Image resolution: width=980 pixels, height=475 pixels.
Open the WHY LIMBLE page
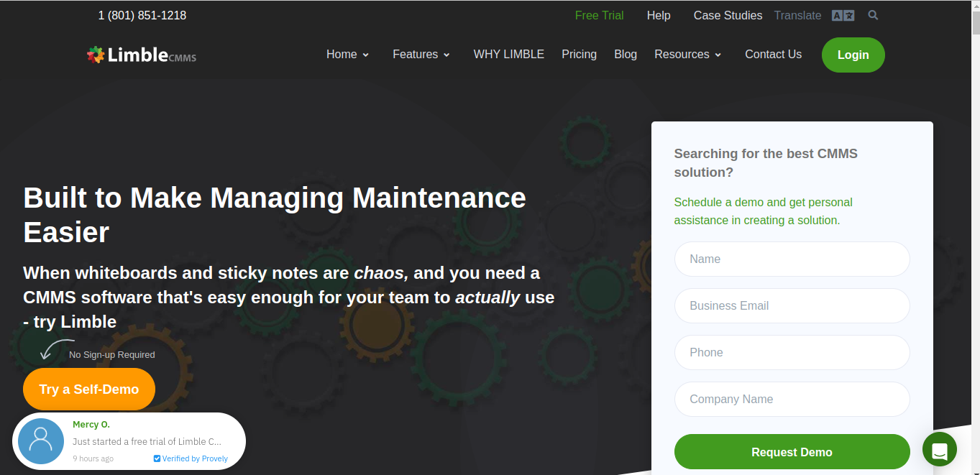[x=509, y=55]
